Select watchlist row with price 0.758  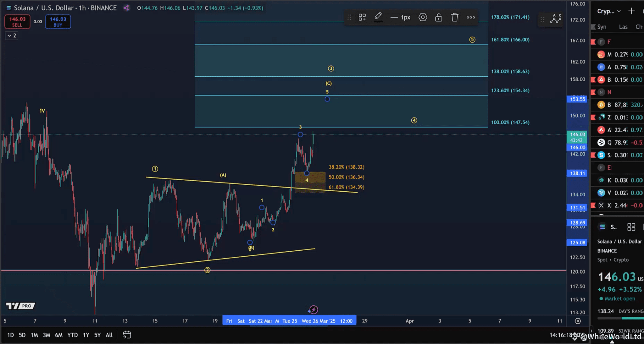[617, 67]
